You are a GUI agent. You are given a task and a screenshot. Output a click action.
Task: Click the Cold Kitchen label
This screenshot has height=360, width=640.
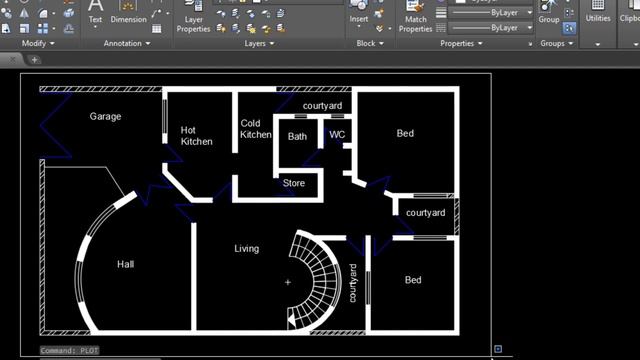[256, 129]
